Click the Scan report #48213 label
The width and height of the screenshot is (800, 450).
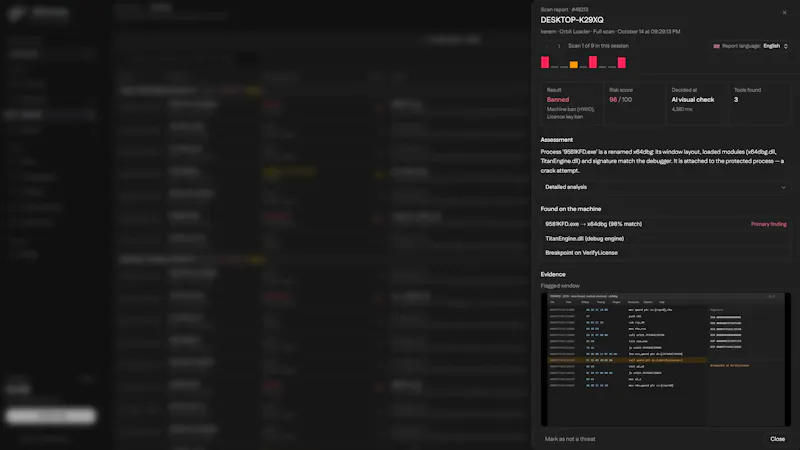564,9
